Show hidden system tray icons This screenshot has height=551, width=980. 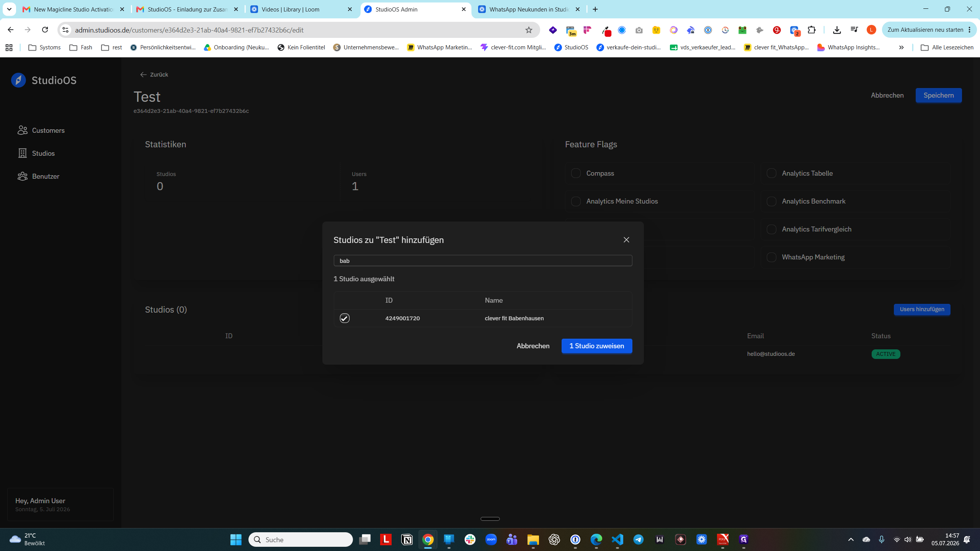pyautogui.click(x=851, y=540)
